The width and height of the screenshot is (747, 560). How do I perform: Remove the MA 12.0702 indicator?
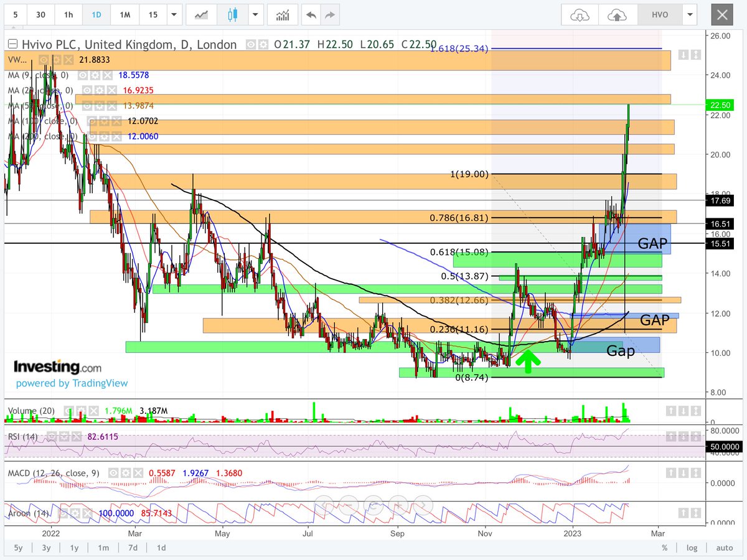pyautogui.click(x=116, y=121)
